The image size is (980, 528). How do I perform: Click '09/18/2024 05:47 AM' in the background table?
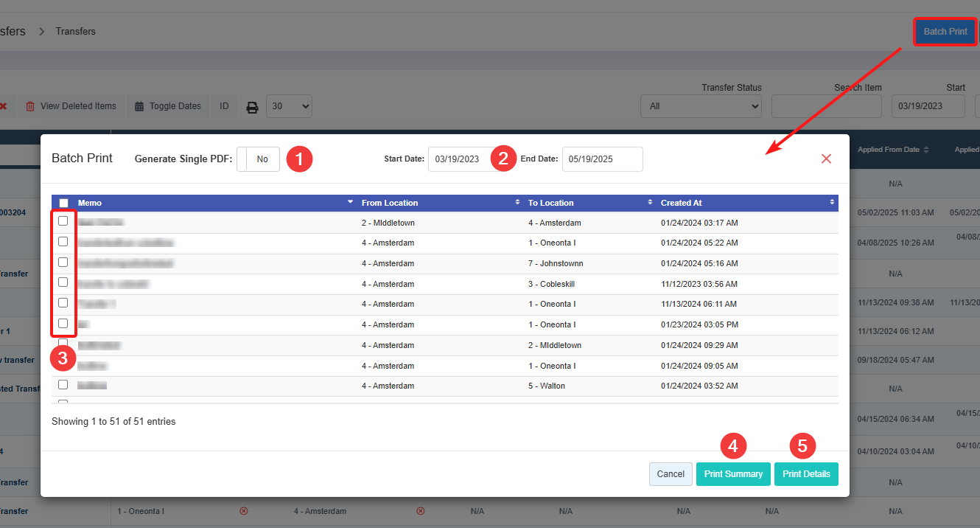tap(895, 360)
